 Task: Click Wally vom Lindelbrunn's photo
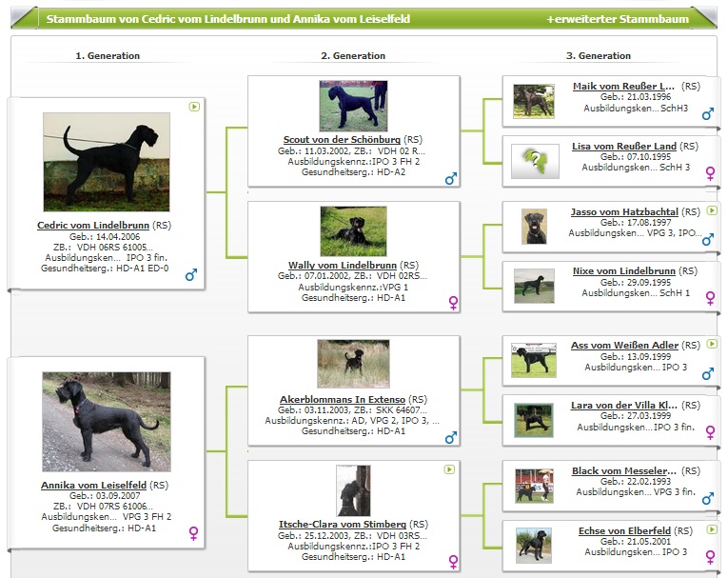pyautogui.click(x=353, y=231)
